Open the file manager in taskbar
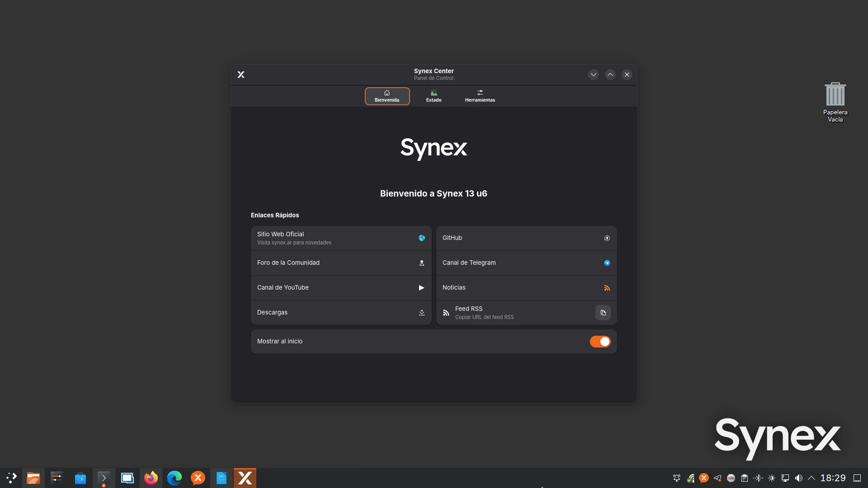The image size is (868, 488). point(33,478)
